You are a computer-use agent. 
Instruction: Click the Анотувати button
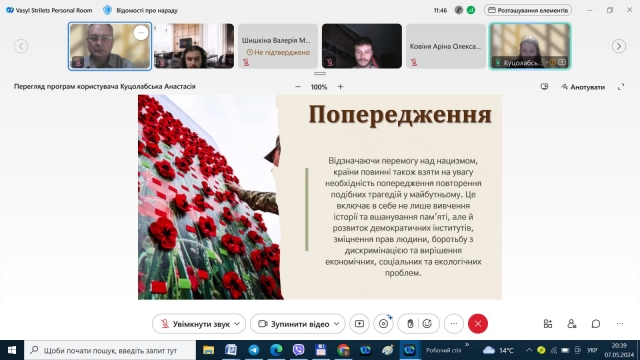583,87
